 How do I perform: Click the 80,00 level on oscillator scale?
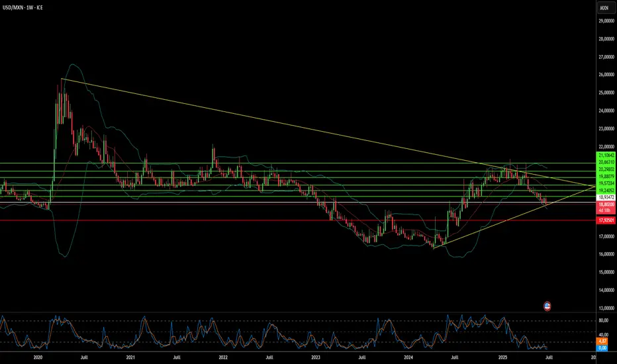(604, 322)
